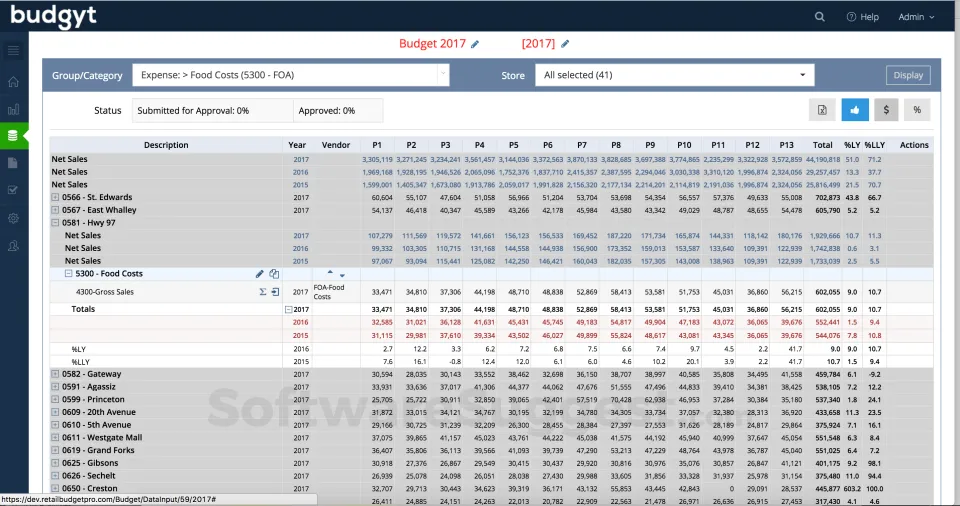This screenshot has height=506, width=960.
Task: Click the Total column header
Action: click(823, 145)
